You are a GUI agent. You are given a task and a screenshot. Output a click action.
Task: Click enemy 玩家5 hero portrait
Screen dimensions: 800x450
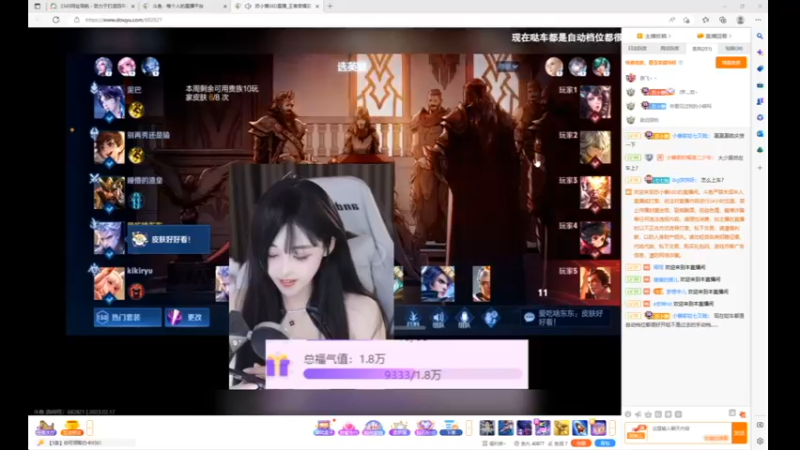tap(595, 283)
